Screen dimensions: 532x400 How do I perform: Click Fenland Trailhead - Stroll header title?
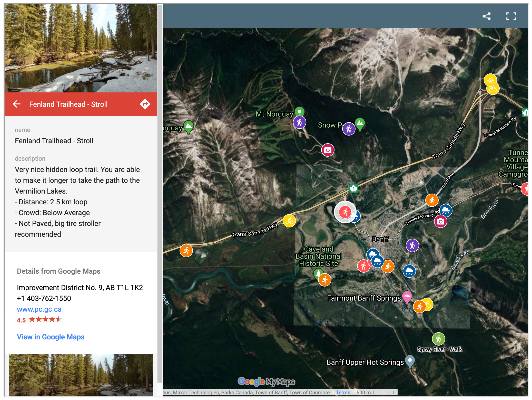coord(68,104)
